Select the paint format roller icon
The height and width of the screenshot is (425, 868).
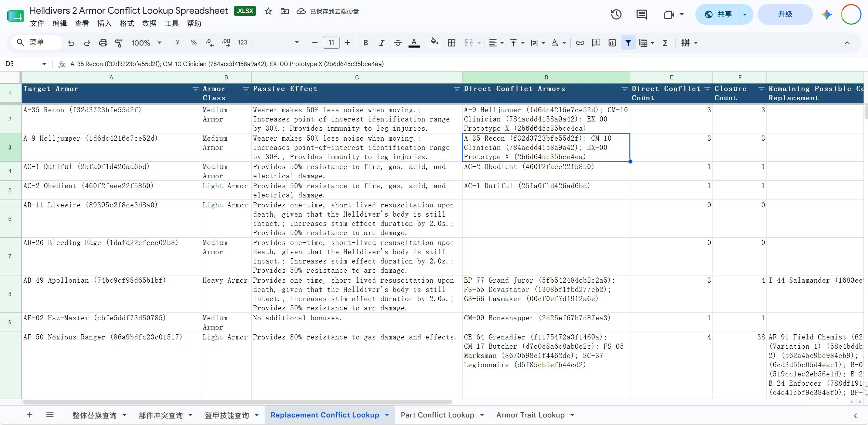(119, 43)
